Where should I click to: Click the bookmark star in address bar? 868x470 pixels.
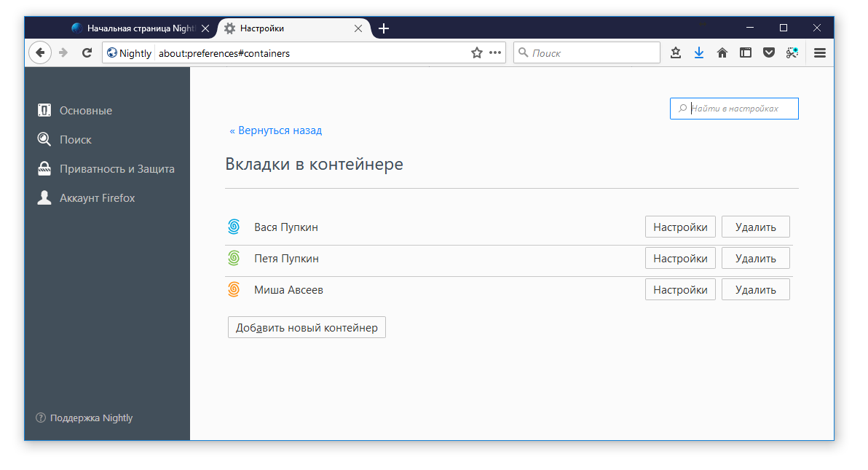[477, 52]
